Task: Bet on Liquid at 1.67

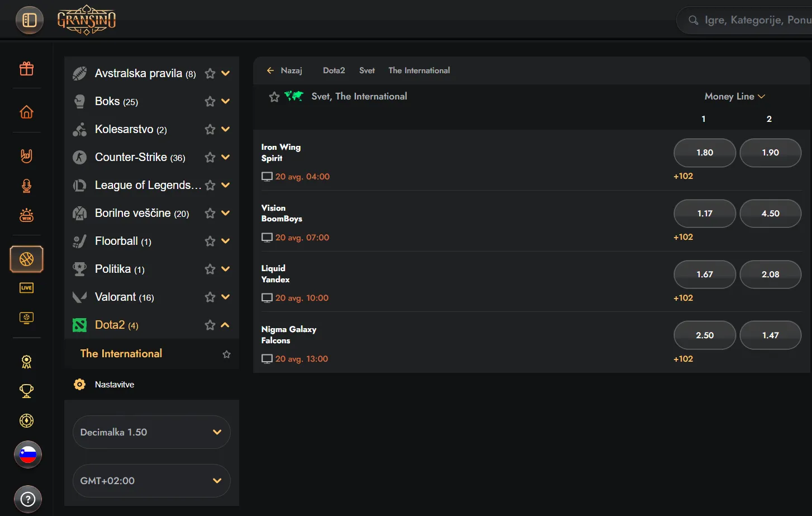Action: coord(705,274)
